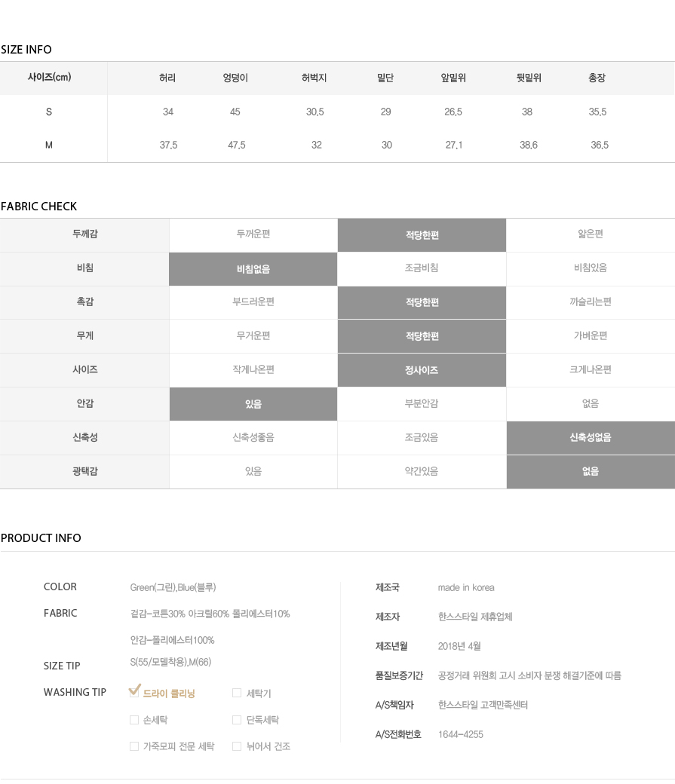Click the SIZE INFO heading
The width and height of the screenshot is (675, 784).
[26, 50]
